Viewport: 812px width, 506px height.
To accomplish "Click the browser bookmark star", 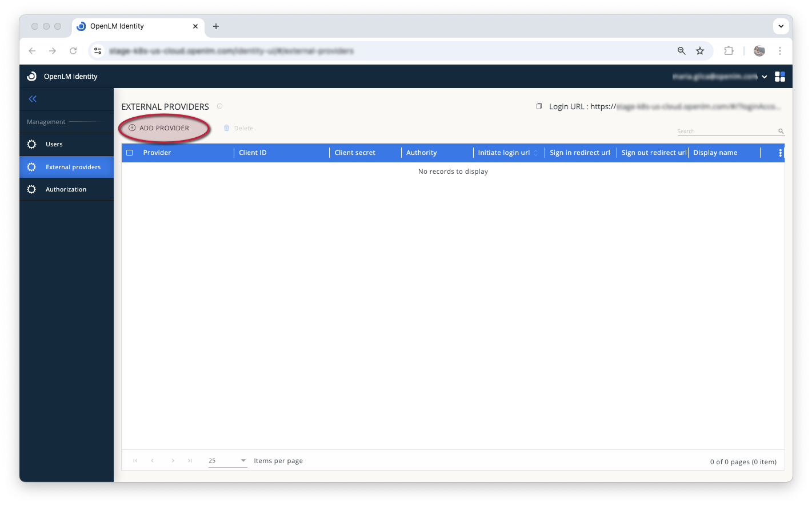I will click(700, 51).
